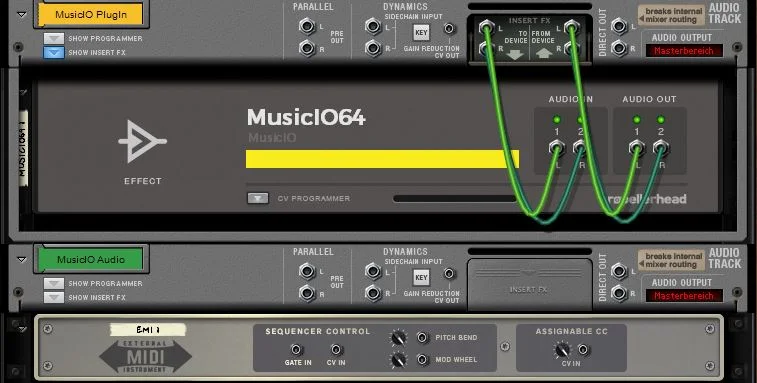Click the MusicIO64 device title text
The width and height of the screenshot is (757, 383).
point(306,117)
